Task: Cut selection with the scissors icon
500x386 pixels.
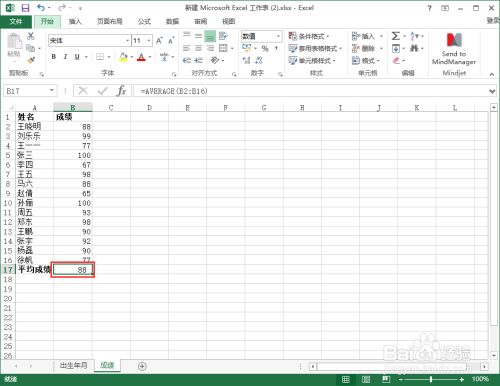Action: (31, 36)
